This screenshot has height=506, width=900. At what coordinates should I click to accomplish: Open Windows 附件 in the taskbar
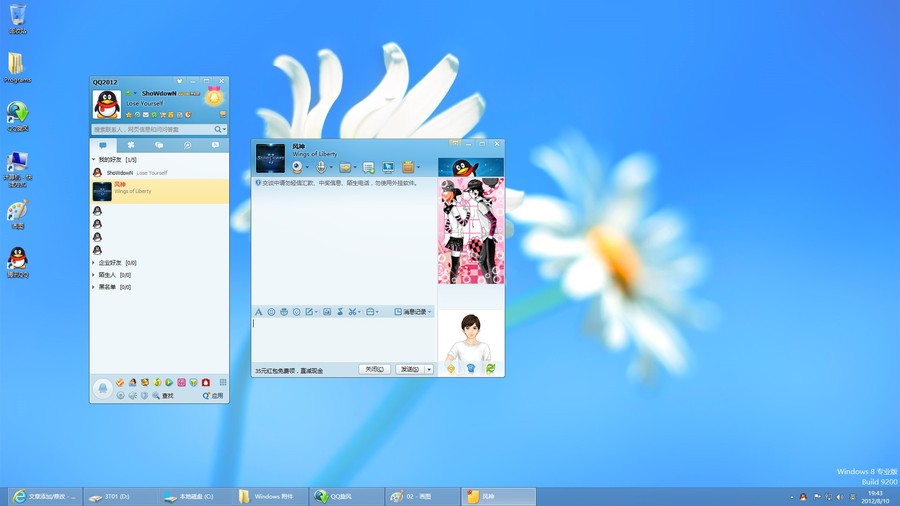[271, 496]
